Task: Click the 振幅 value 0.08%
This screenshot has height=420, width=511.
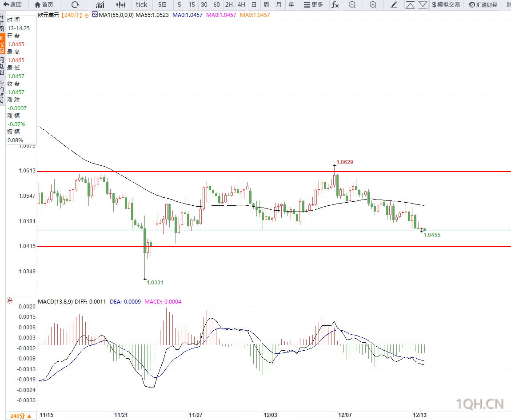Action: click(15, 140)
